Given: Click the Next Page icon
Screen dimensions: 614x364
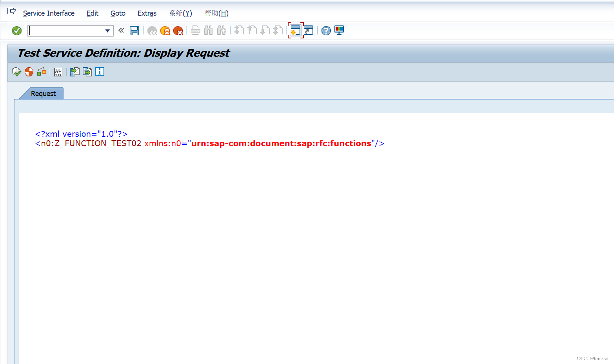Looking at the screenshot, I should (x=265, y=30).
